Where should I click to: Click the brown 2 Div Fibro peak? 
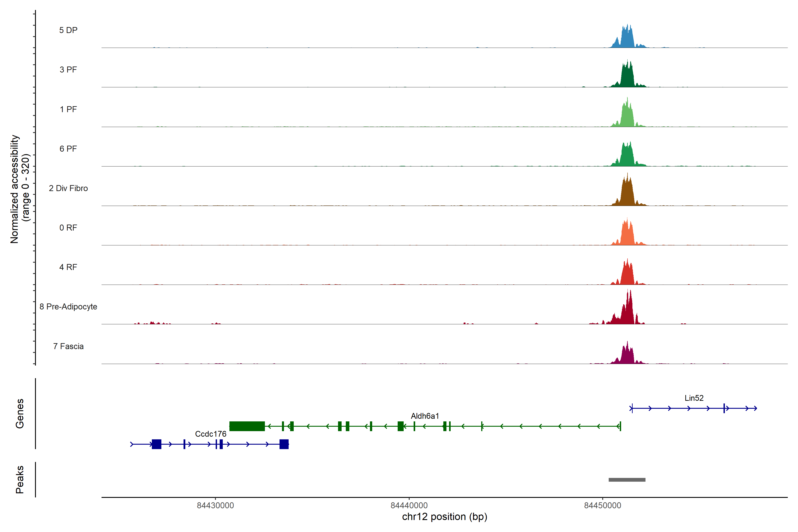tap(627, 195)
